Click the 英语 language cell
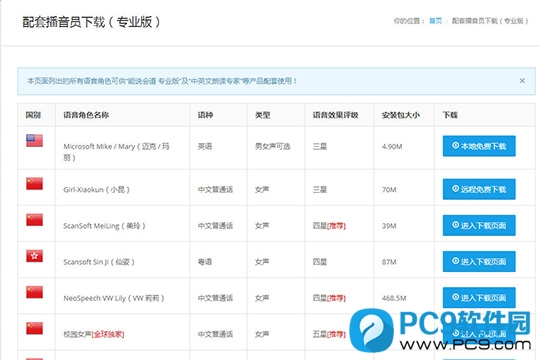The height and width of the screenshot is (360, 540). 205,146
